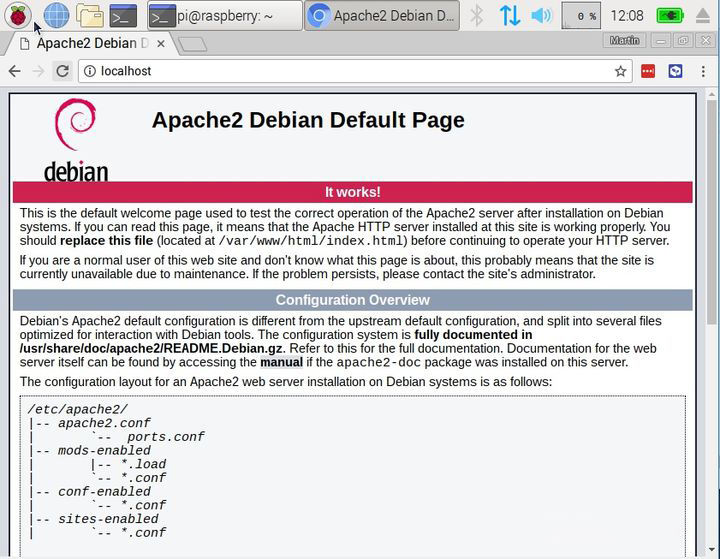Open the red extension icon
The height and width of the screenshot is (559, 720).
point(648,71)
